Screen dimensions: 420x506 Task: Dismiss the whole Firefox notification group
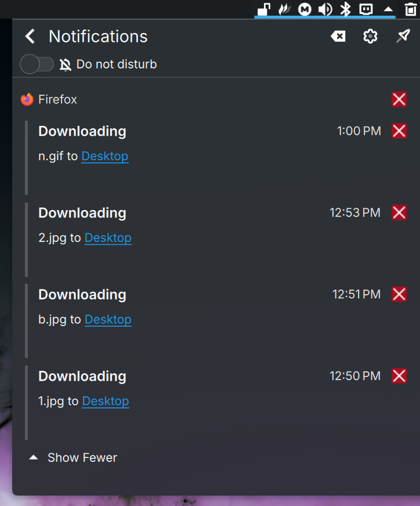(x=399, y=99)
